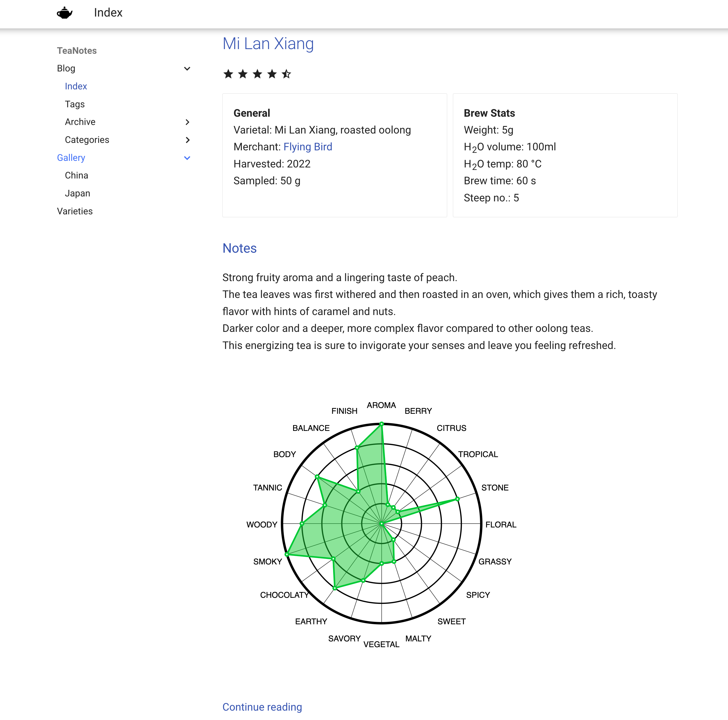Click Continue reading link
Screen dimensions: 728x720
point(262,707)
